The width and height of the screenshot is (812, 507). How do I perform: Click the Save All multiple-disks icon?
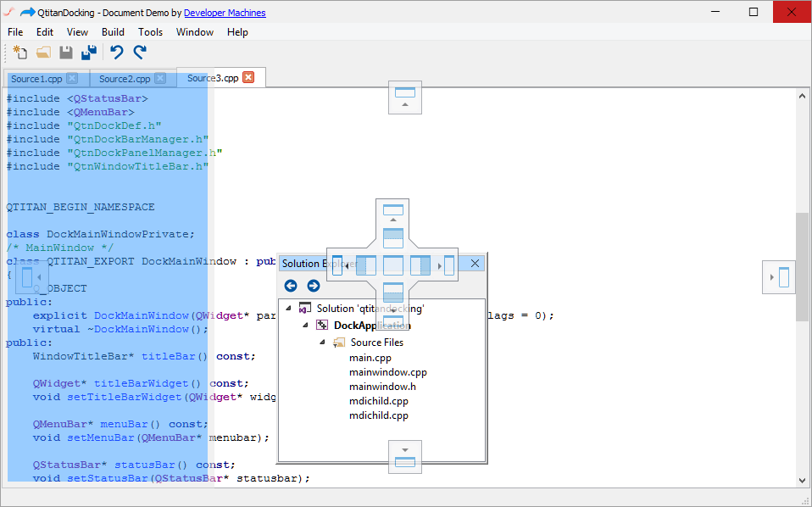point(89,53)
